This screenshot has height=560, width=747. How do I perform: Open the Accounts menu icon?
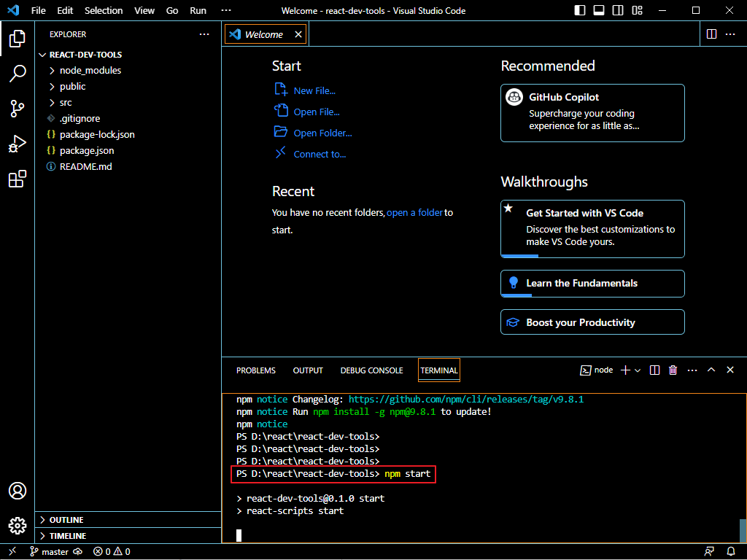[x=18, y=491]
